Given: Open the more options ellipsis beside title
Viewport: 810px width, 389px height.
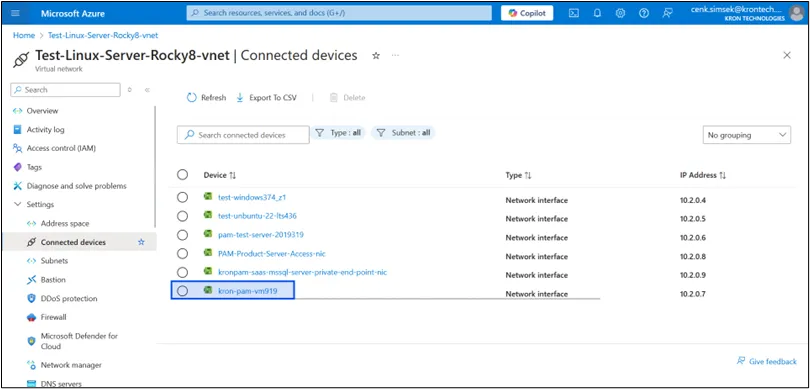Looking at the screenshot, I should tap(395, 55).
